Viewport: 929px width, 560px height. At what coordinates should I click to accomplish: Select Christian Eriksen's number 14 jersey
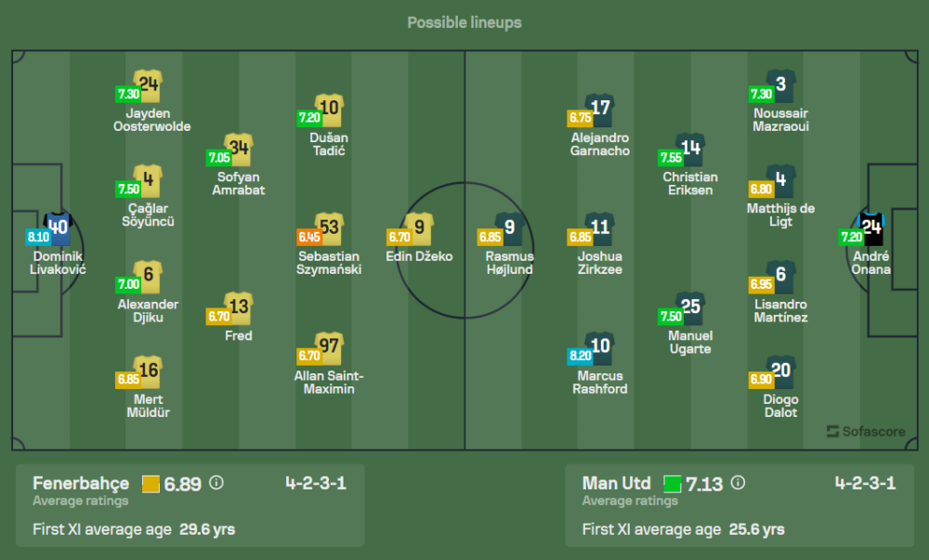pyautogui.click(x=690, y=149)
